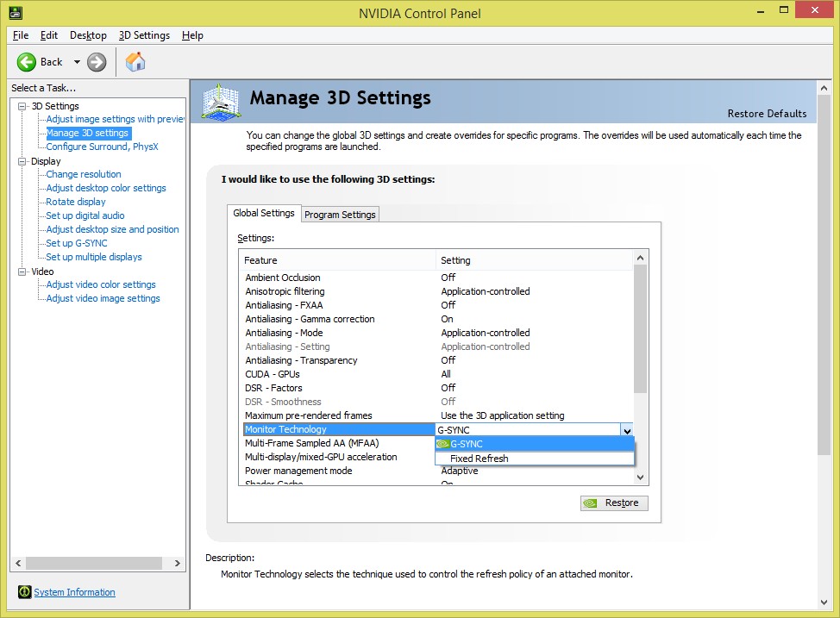Image resolution: width=840 pixels, height=618 pixels.
Task: Open Change resolution task
Action: (x=84, y=174)
